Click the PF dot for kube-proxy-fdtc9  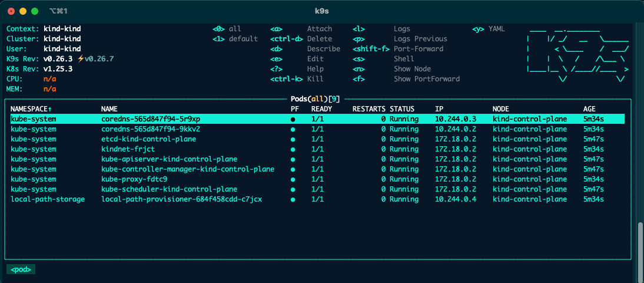coord(293,179)
